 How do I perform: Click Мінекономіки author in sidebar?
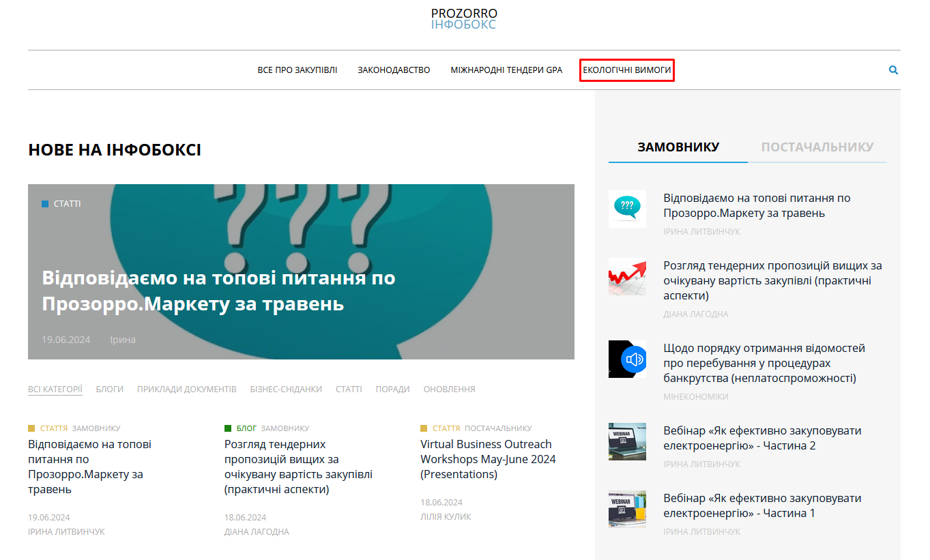(x=696, y=396)
